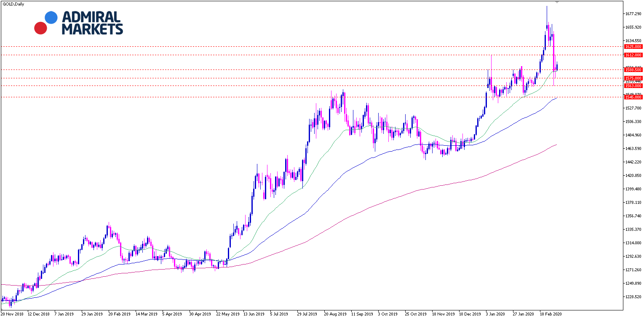The width and height of the screenshot is (644, 318).
Task: Click the 1442.220 price scale value
Action: pyautogui.click(x=633, y=162)
